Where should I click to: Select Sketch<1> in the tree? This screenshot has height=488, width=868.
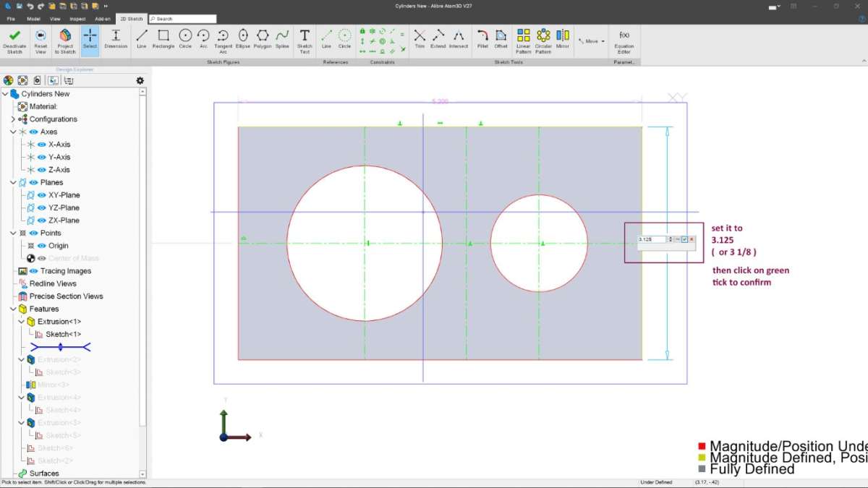click(x=63, y=334)
